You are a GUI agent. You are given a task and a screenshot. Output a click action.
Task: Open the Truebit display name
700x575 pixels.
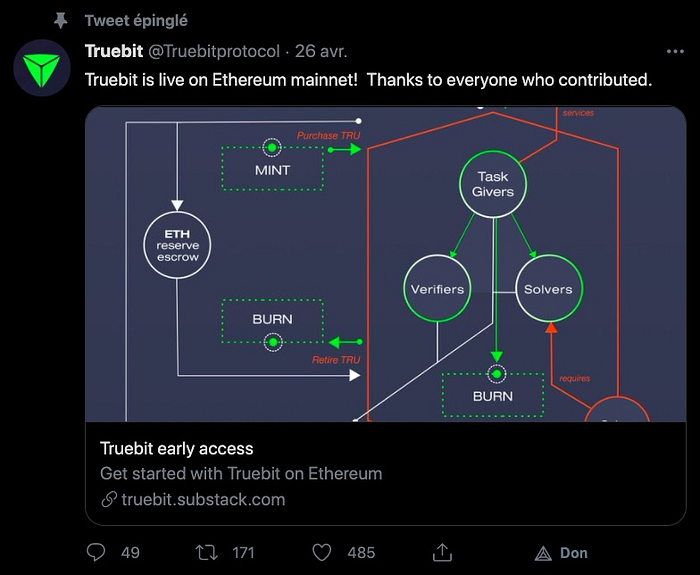(x=114, y=51)
